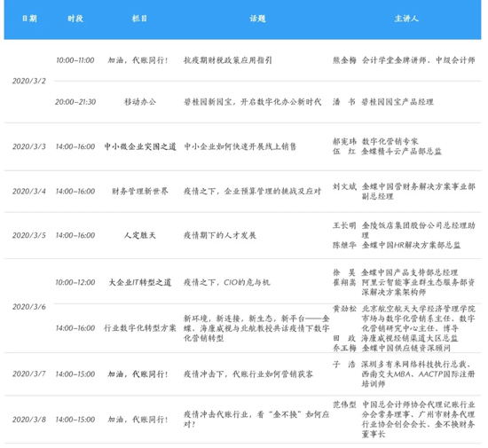
Task: Click topic 中小企业如何快速开展线上销售
Action: [240, 146]
